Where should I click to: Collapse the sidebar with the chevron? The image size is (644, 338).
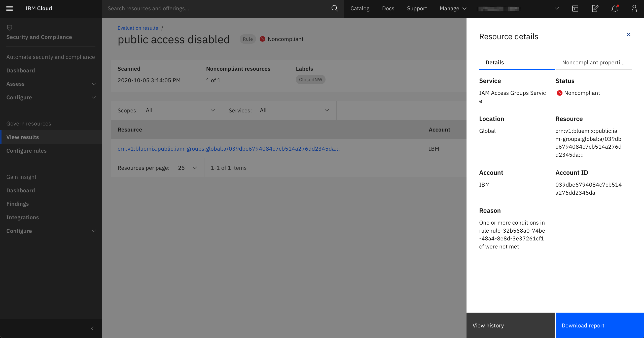click(x=92, y=328)
